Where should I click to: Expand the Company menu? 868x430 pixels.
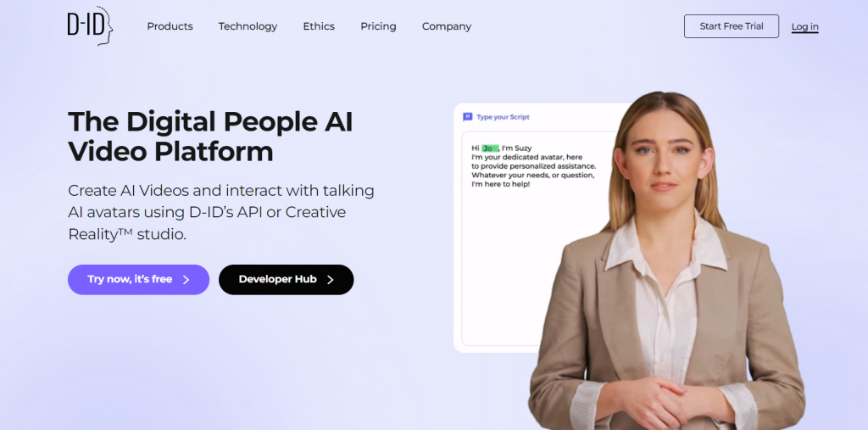[447, 26]
